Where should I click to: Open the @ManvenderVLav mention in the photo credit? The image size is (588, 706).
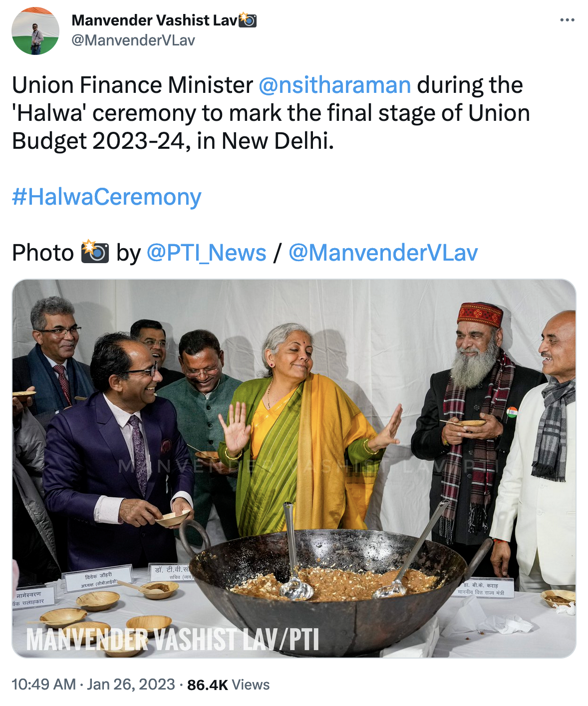pyautogui.click(x=383, y=253)
